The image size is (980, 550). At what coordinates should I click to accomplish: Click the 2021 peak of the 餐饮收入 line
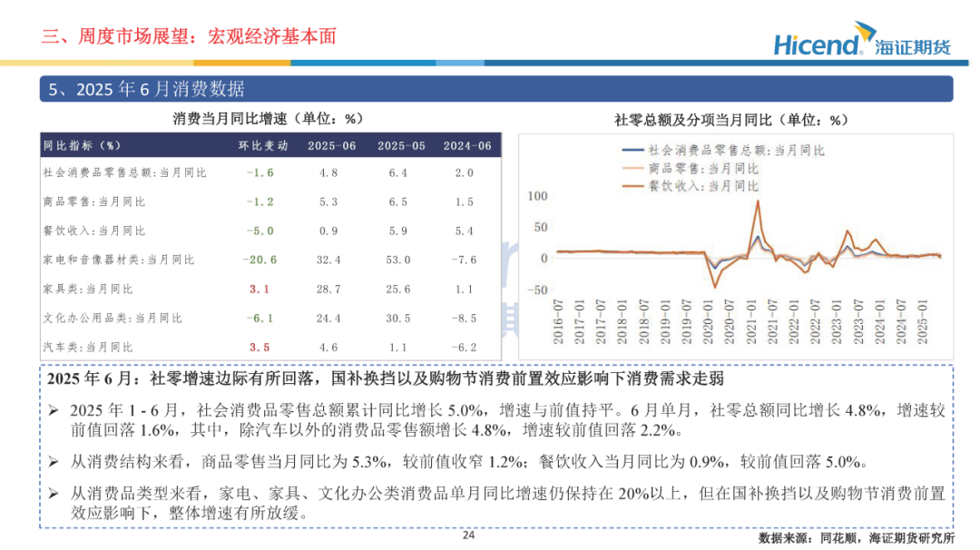[758, 201]
